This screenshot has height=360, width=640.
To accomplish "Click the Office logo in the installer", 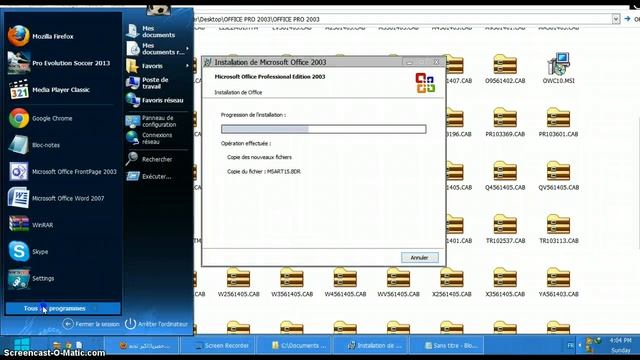I will (425, 83).
